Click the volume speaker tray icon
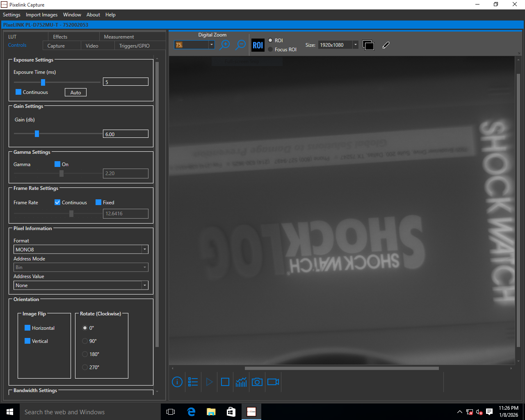Viewport: 525px width, 420px height. coord(479,412)
